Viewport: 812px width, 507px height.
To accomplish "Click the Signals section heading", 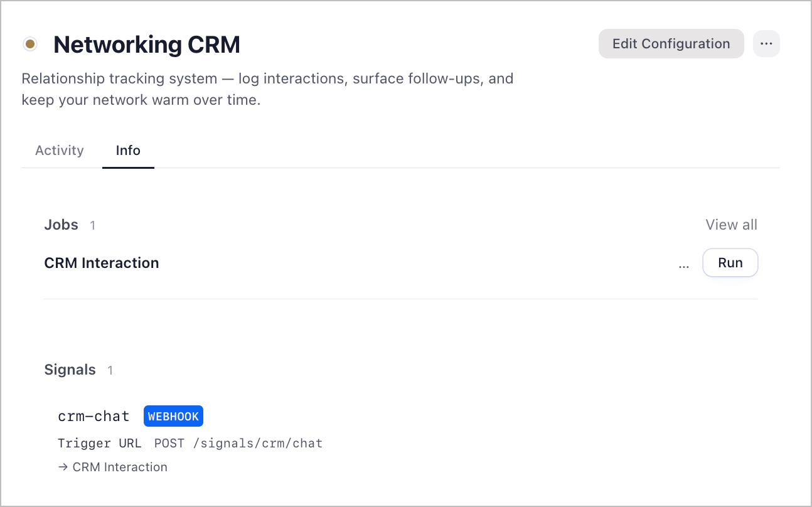I will pos(70,370).
